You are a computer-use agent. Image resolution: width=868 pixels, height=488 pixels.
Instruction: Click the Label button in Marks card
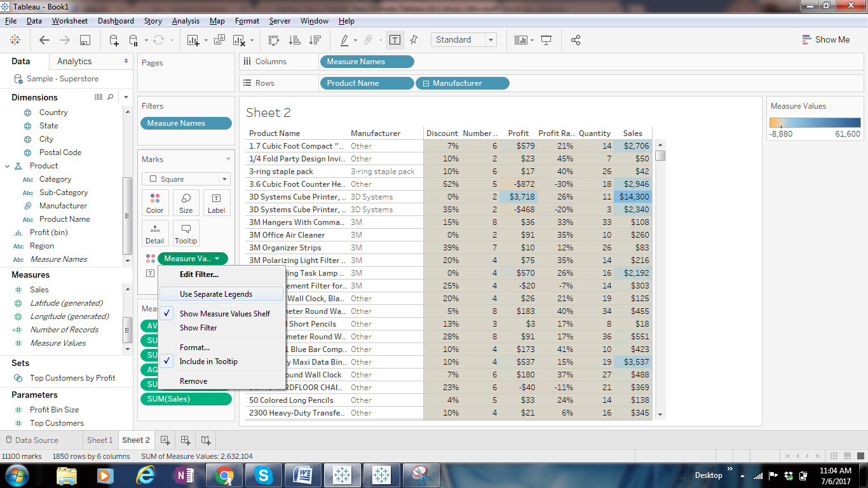[x=217, y=203]
